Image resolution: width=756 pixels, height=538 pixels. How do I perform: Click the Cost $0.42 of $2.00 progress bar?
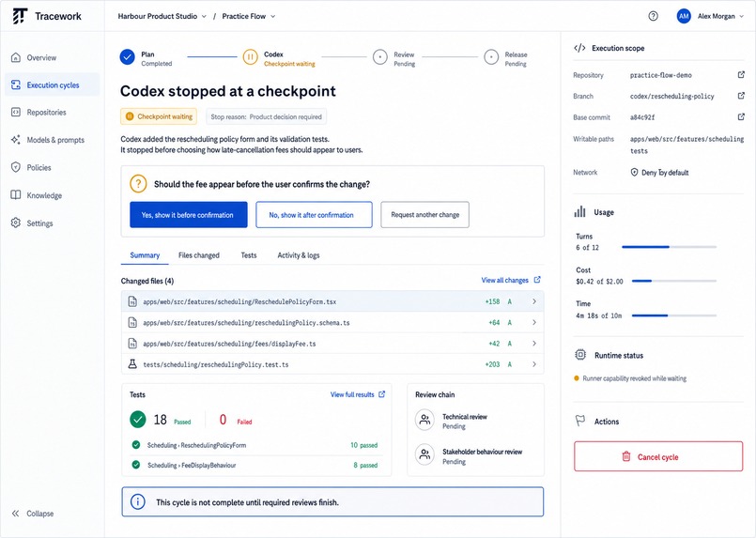click(x=673, y=281)
